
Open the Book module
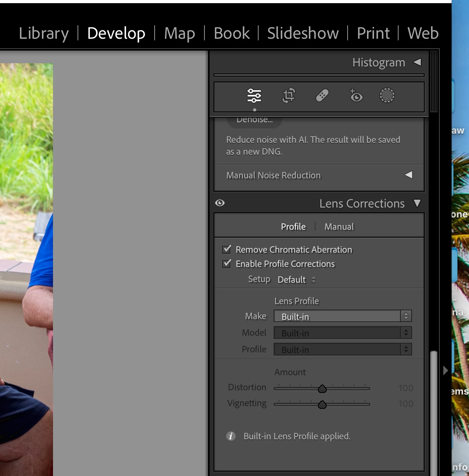[232, 33]
